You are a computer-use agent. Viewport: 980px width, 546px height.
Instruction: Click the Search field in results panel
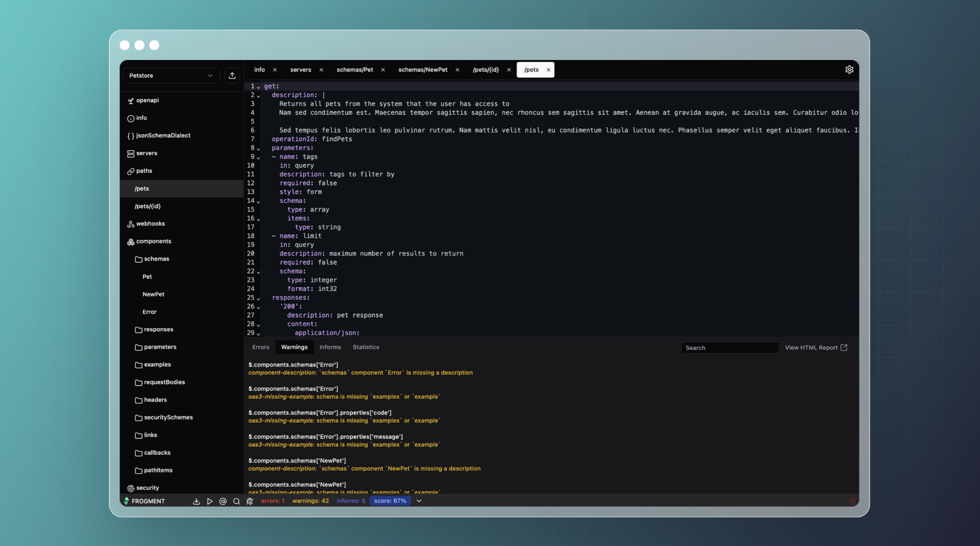[x=730, y=347]
